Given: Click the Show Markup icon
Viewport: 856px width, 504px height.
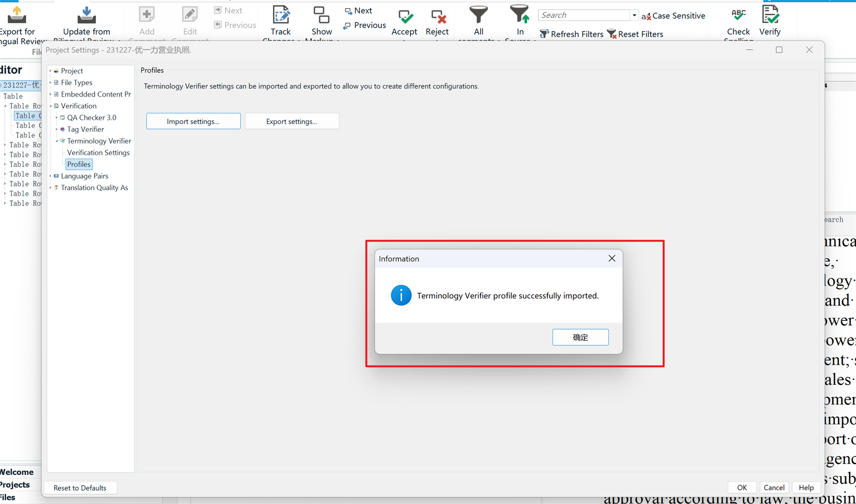Looking at the screenshot, I should (x=321, y=16).
